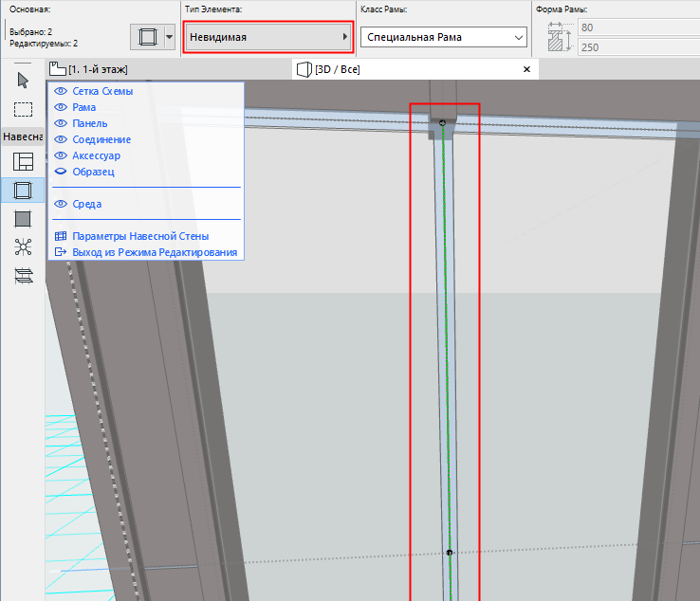
Task: Select the Marquee tool
Action: pos(23,109)
